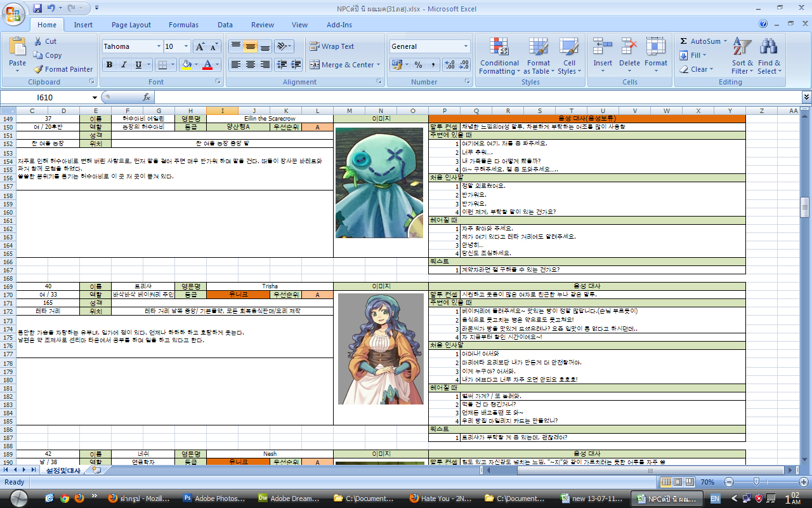Decrease decimal places
812x508 pixels.
(464, 65)
